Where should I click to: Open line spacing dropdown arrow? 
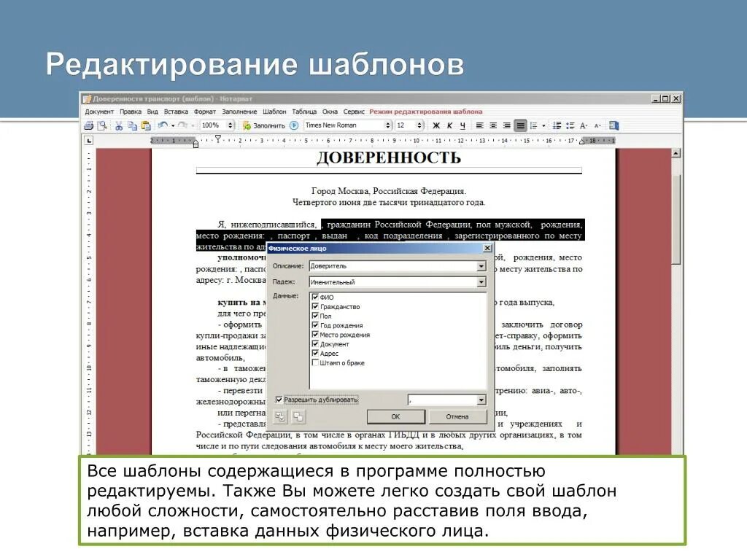(543, 125)
